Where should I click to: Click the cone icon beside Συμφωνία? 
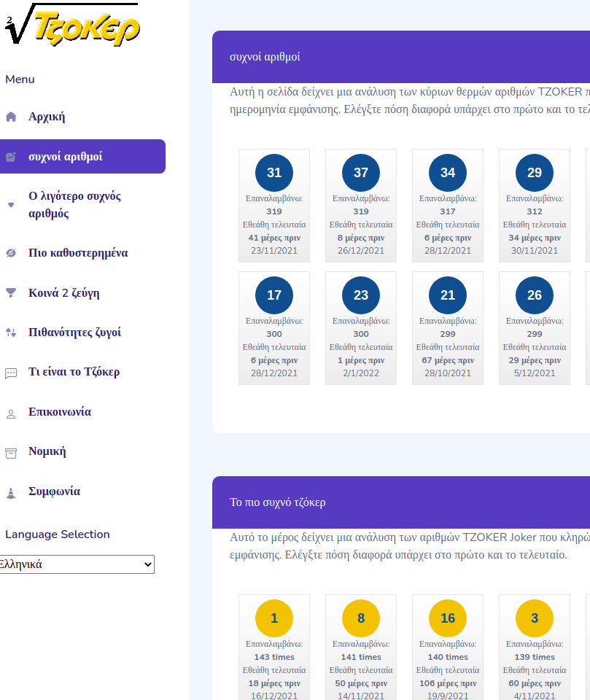pos(11,493)
